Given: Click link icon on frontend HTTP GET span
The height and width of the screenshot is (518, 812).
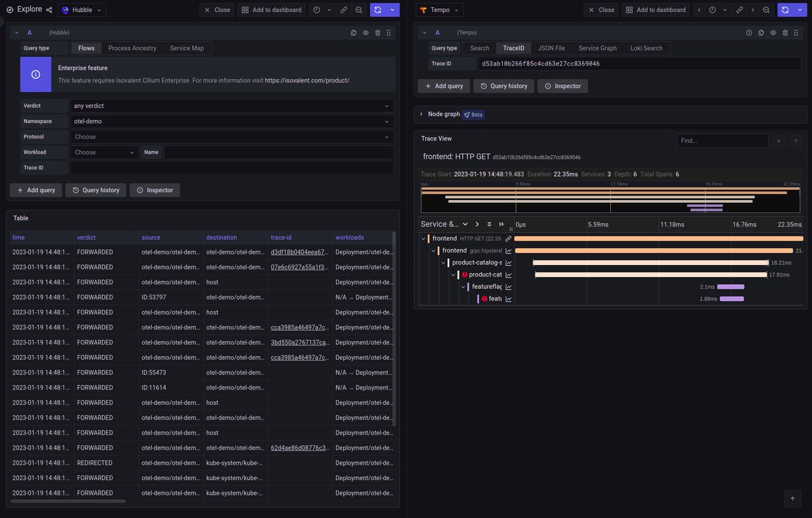Looking at the screenshot, I should click(508, 239).
